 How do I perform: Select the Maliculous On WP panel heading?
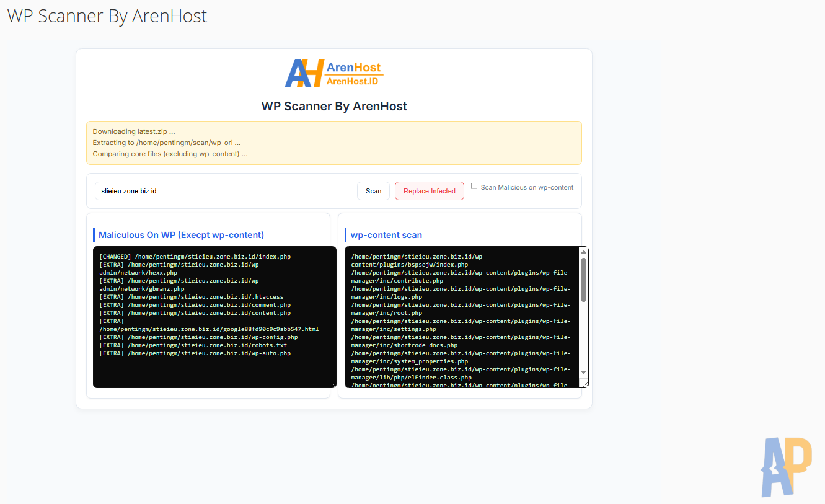(x=181, y=235)
